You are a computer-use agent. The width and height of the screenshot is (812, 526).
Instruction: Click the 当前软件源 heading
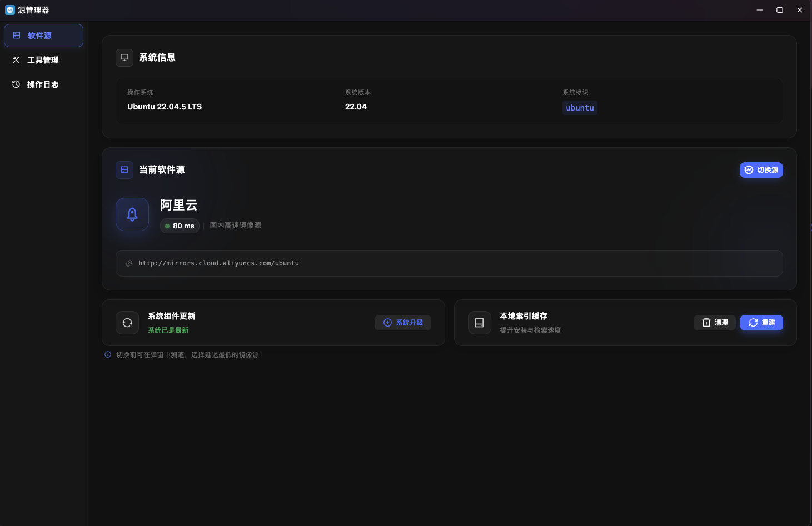162,170
